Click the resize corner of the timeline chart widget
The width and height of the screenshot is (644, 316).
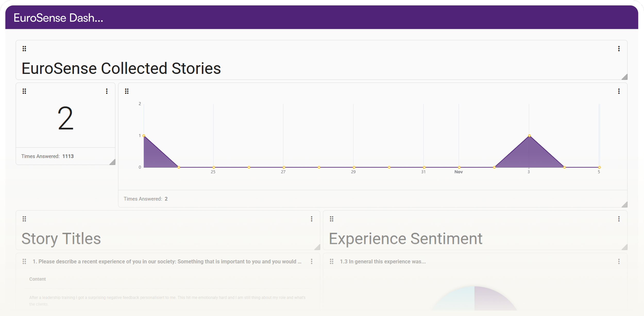tap(625, 205)
